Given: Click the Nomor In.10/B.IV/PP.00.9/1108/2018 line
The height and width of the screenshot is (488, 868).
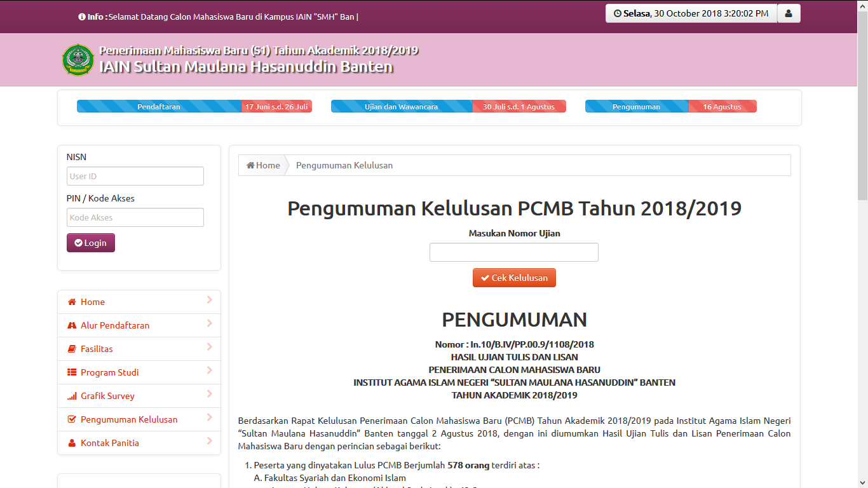Looking at the screenshot, I should pyautogui.click(x=514, y=344).
